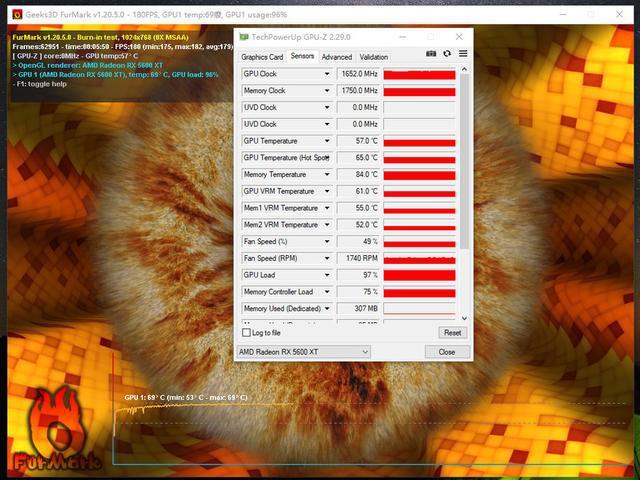
Task: Open the GPU Temperature sensor dropdown
Action: pyautogui.click(x=327, y=141)
